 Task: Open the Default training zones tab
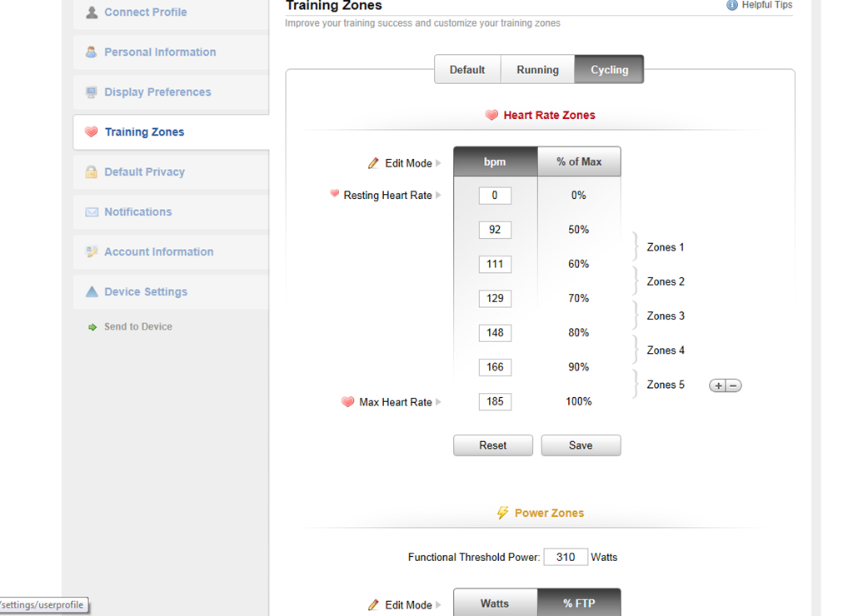point(467,70)
